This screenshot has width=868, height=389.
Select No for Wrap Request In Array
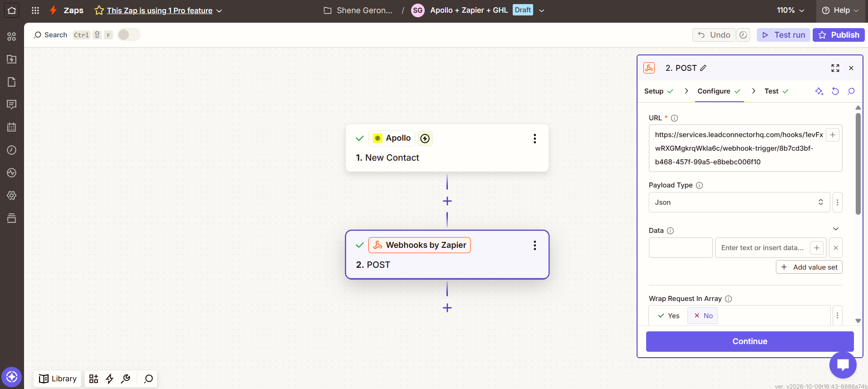703,316
